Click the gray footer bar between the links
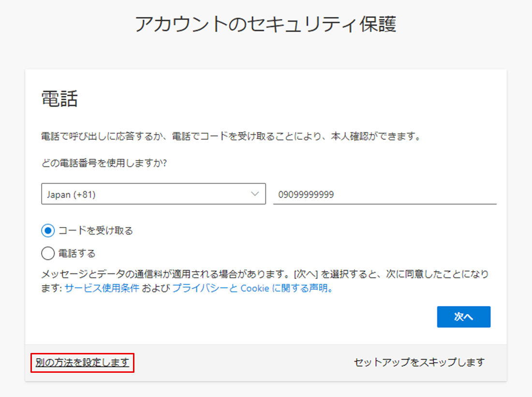This screenshot has width=532, height=397. (x=242, y=363)
